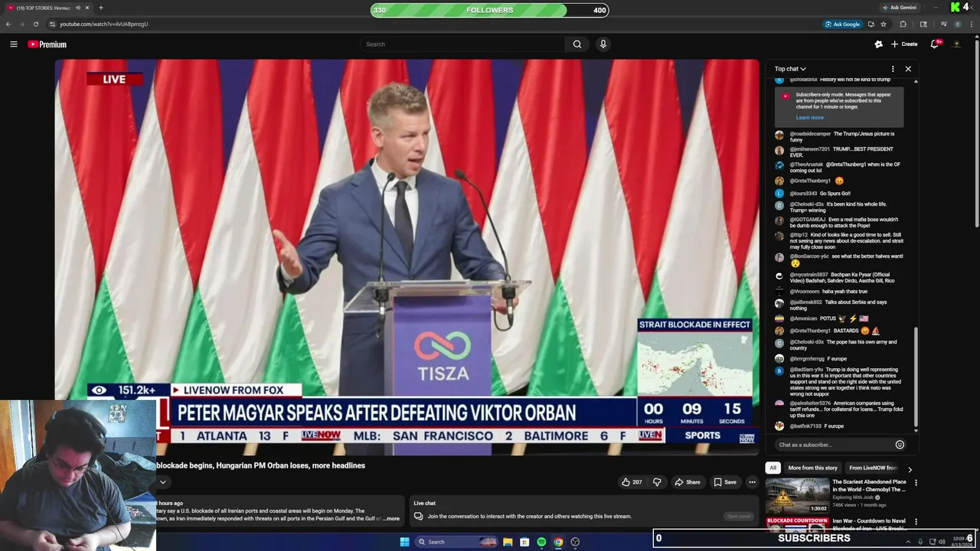
Task: Like the video showing 207 likes
Action: click(x=632, y=482)
